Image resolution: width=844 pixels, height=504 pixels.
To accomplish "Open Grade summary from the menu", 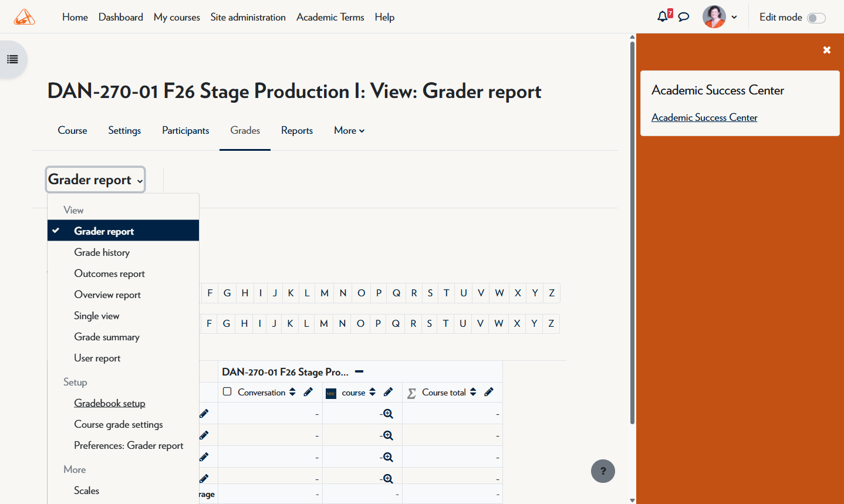I will tap(123, 337).
